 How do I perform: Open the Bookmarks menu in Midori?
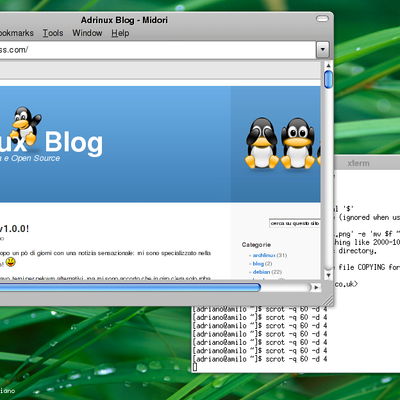pos(17,33)
